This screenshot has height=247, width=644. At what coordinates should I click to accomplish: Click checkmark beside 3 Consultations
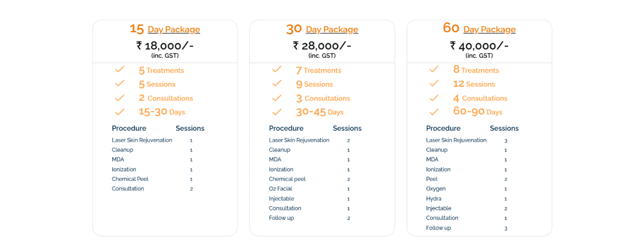point(277,98)
